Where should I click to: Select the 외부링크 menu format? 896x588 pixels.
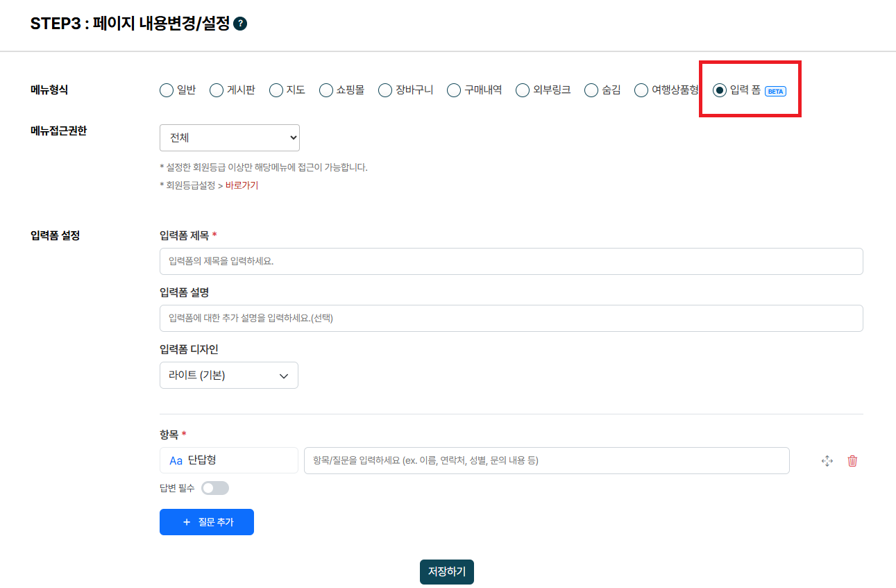(x=522, y=90)
